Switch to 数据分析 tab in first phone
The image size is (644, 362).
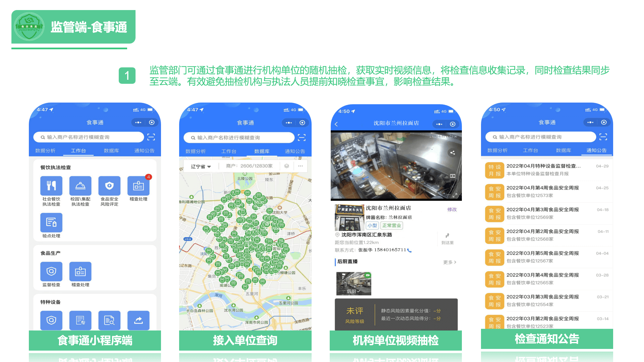coord(45,151)
